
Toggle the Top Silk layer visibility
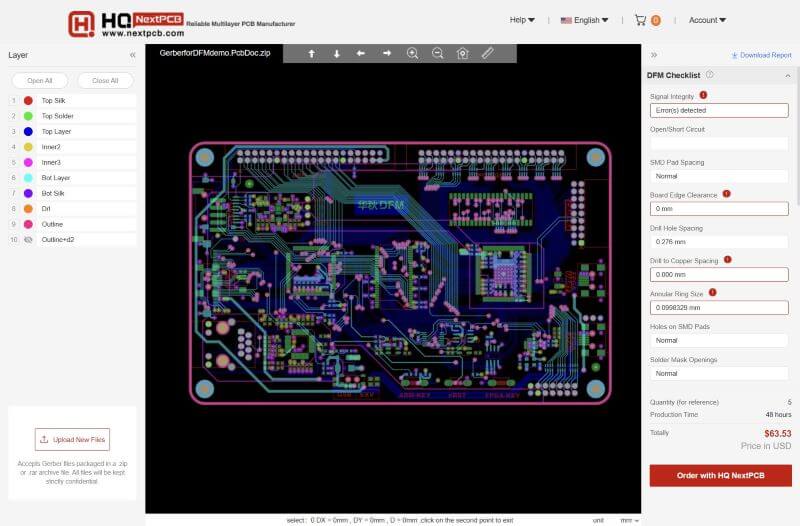[x=28, y=100]
